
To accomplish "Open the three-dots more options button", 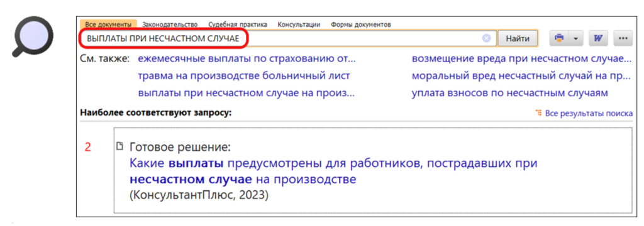I will (623, 38).
